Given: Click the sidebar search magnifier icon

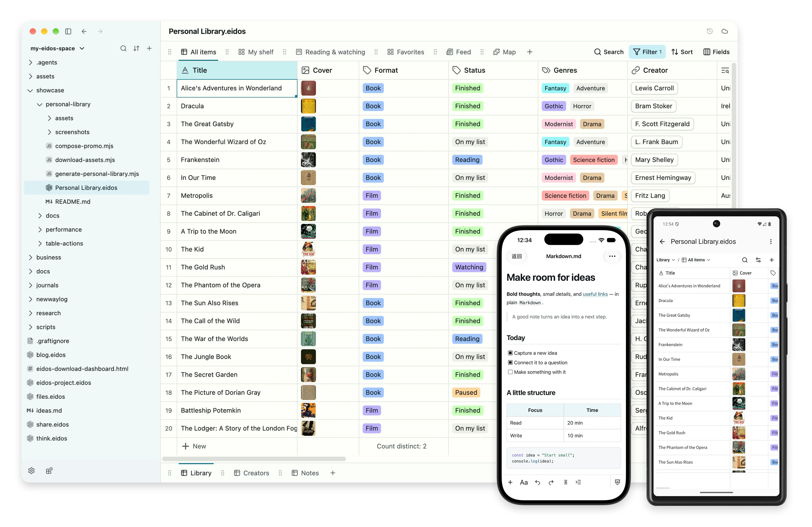Looking at the screenshot, I should [123, 48].
